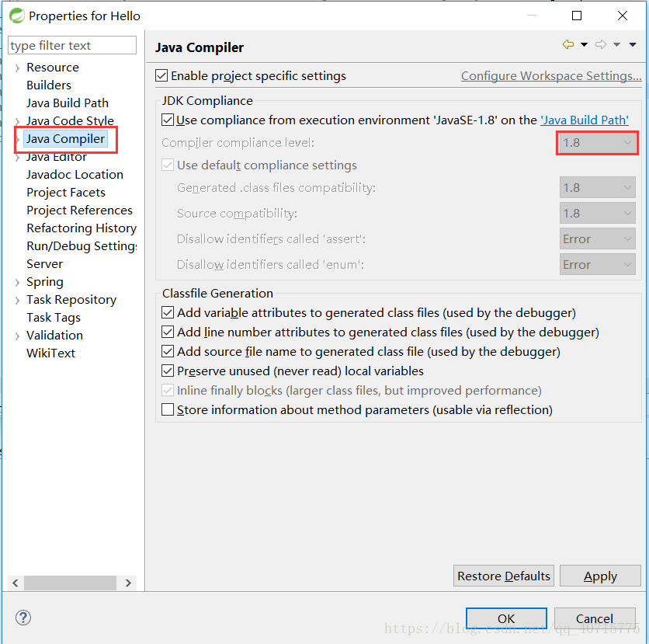649x644 pixels.
Task: Select Server in the tree
Action: [45, 264]
